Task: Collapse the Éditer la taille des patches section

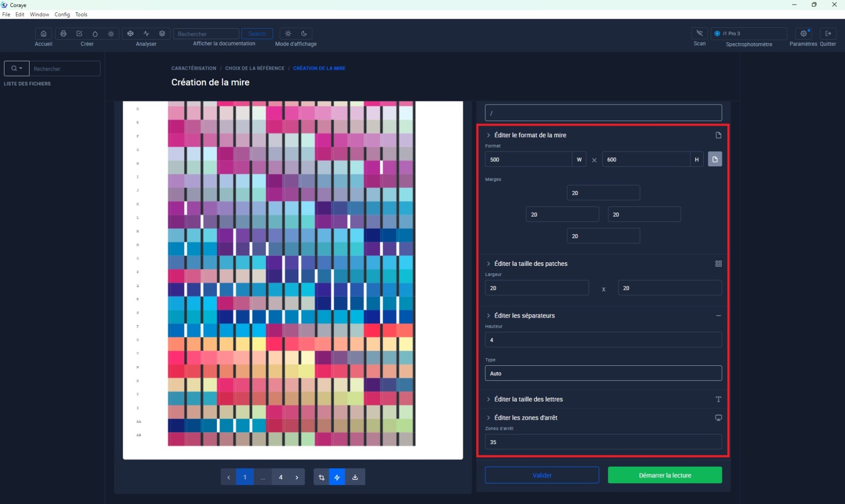Action: 488,264
